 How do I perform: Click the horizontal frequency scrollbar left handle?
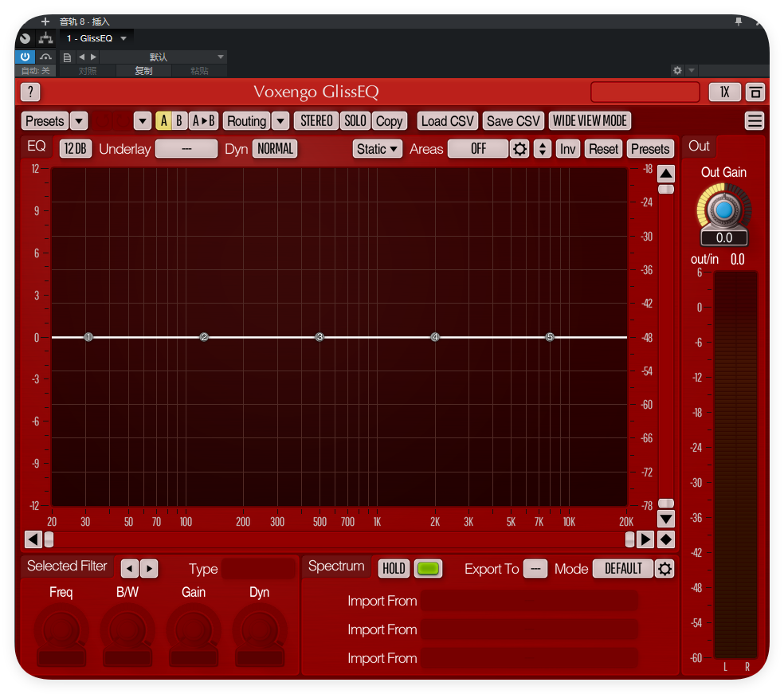point(49,539)
